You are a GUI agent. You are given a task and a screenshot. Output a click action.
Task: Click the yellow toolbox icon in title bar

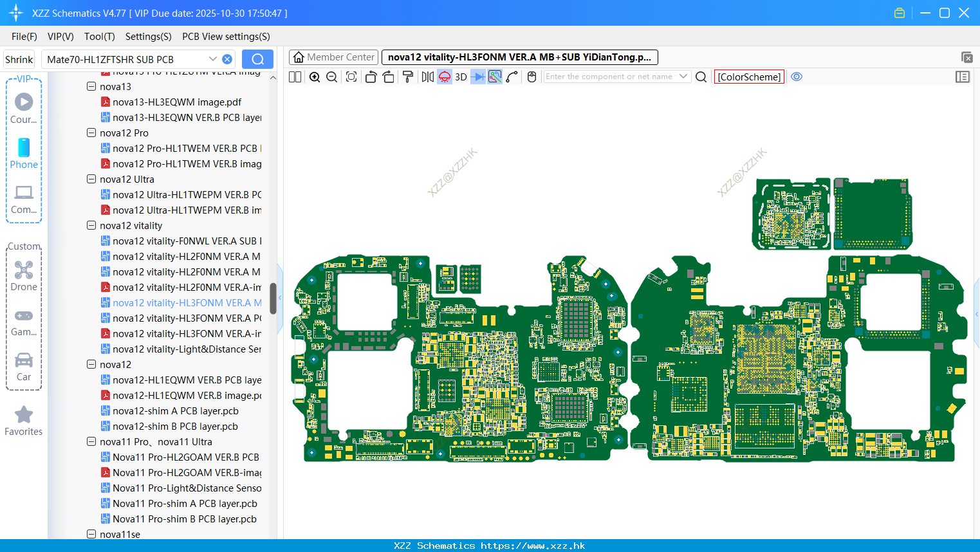pos(900,13)
